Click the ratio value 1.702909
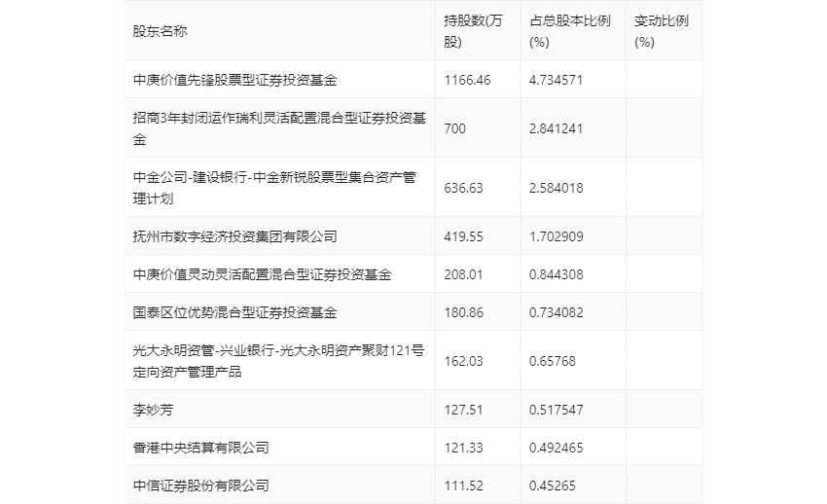827x504 pixels. pyautogui.click(x=556, y=236)
